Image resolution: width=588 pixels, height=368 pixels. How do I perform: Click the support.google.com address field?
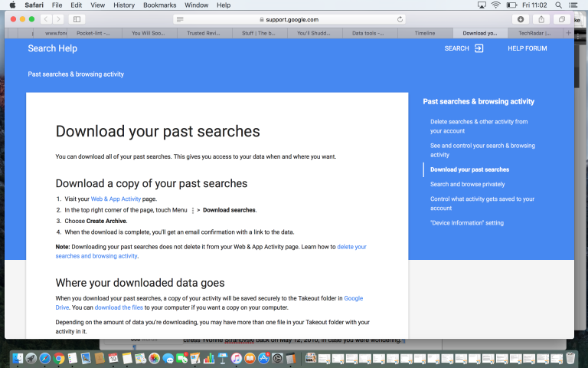[x=289, y=19]
